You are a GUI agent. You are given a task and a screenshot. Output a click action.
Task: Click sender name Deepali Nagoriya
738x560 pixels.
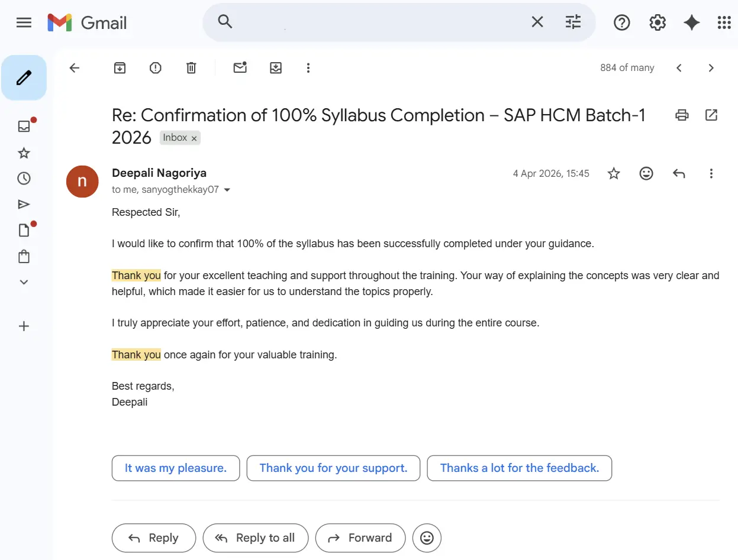click(x=159, y=173)
